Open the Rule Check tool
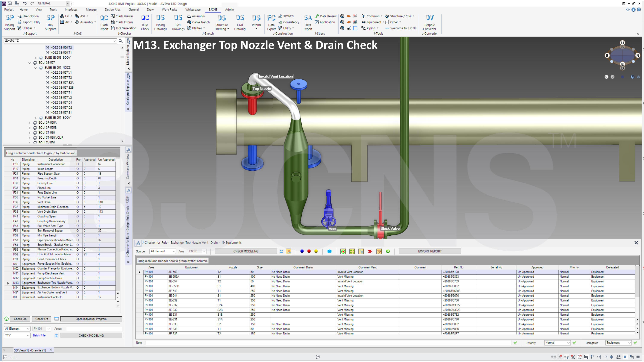This screenshot has width=644, height=362. pyautogui.click(x=145, y=23)
